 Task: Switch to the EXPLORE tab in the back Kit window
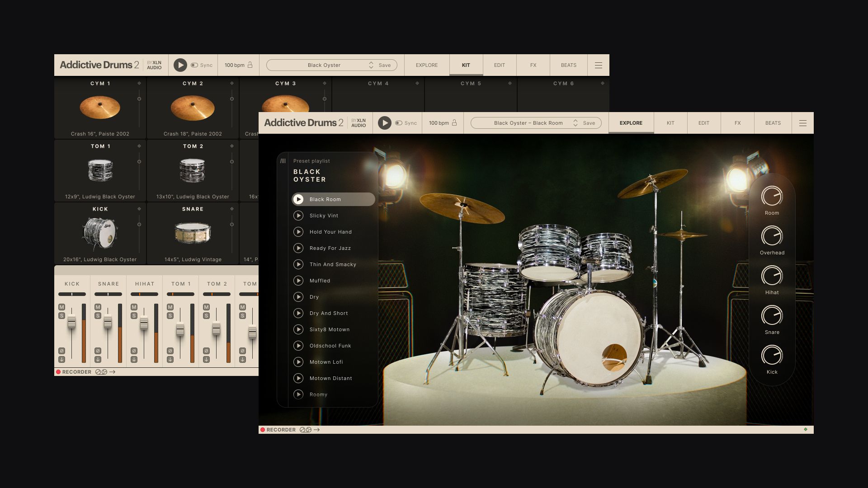427,65
